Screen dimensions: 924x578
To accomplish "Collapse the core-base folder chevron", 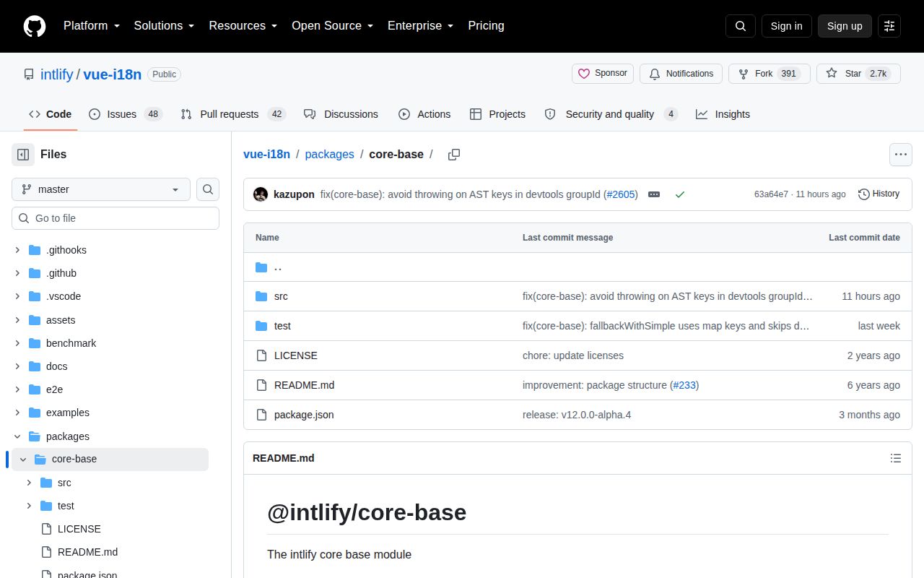I will tap(23, 460).
